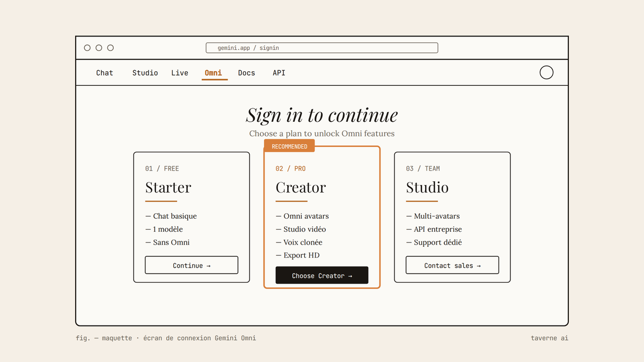Switch to the Studio nav tab
Image resolution: width=644 pixels, height=362 pixels.
click(145, 73)
